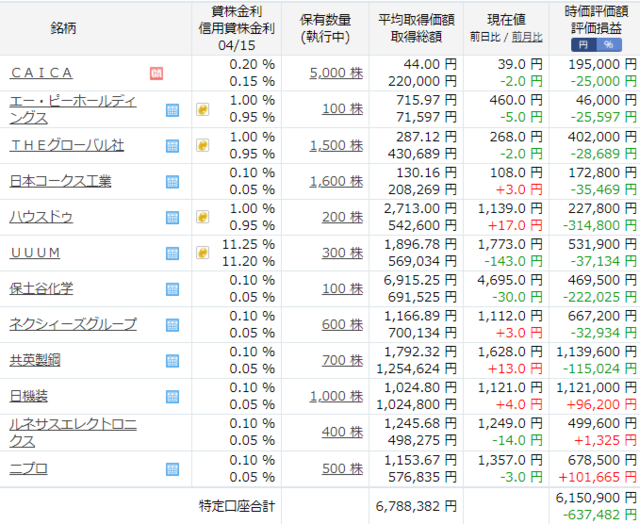Click the 特定口座合計 label
Viewport: 640px width, 524px height.
pos(236,506)
